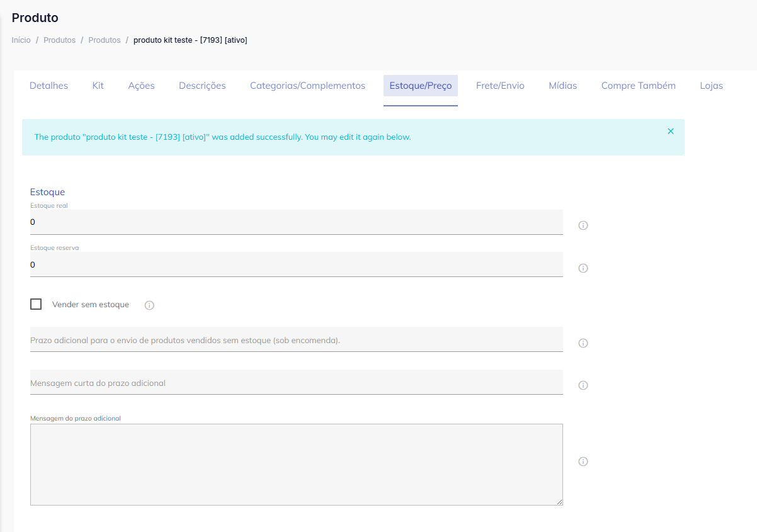
Task: Select the Categorias/Complementos tab
Action: click(307, 86)
